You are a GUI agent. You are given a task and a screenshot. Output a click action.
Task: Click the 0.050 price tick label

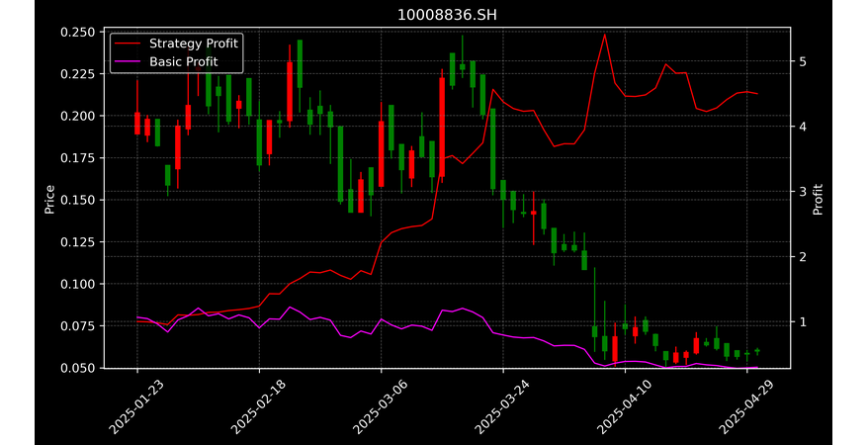pos(77,368)
